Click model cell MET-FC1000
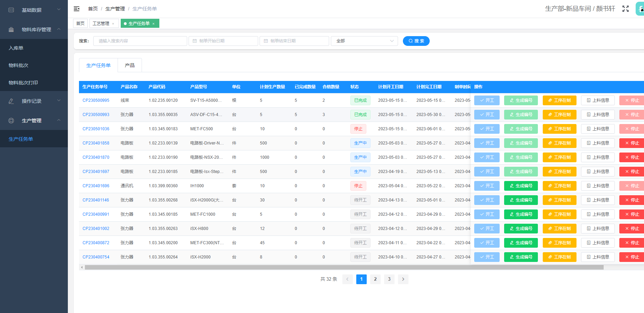644x313 pixels. pyautogui.click(x=203, y=214)
